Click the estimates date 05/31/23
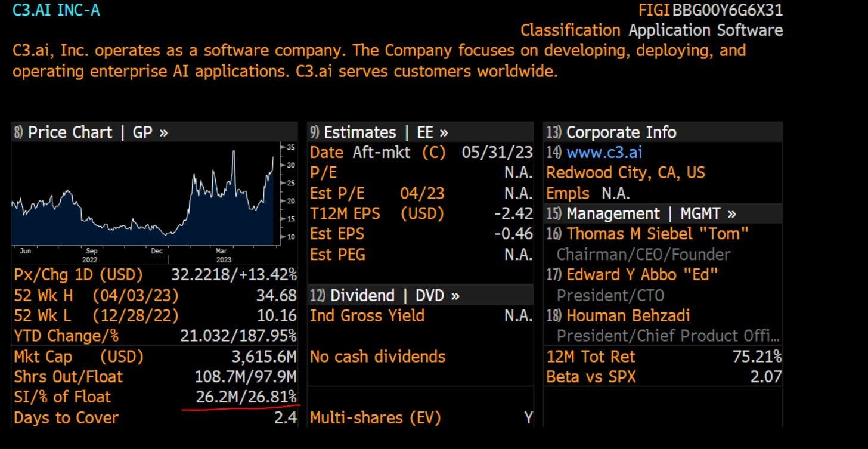This screenshot has height=449, width=868. click(x=497, y=153)
